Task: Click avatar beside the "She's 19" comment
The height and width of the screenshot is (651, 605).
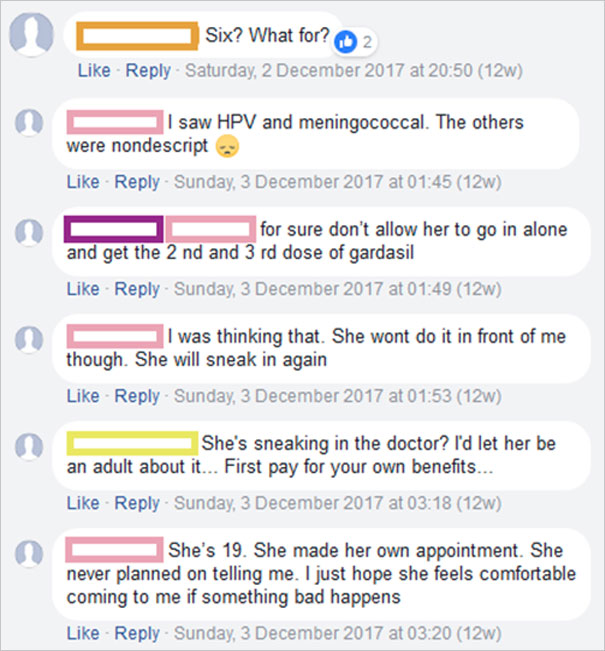Action: [x=31, y=552]
